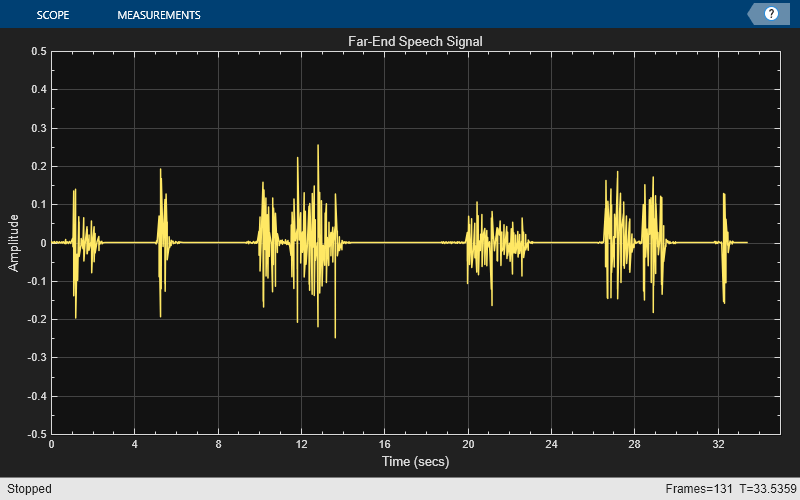Click the 20 x-axis tick label
The width and height of the screenshot is (800, 500).
point(468,444)
